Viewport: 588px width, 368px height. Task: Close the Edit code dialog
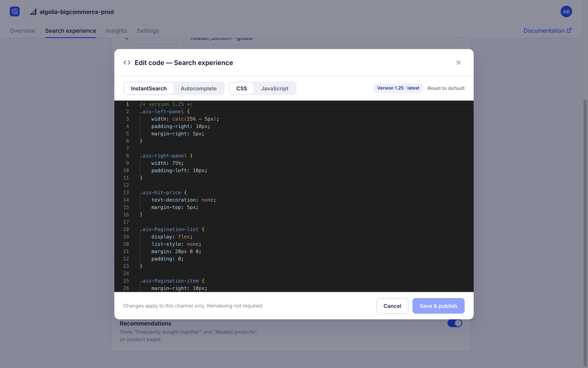[x=459, y=63]
